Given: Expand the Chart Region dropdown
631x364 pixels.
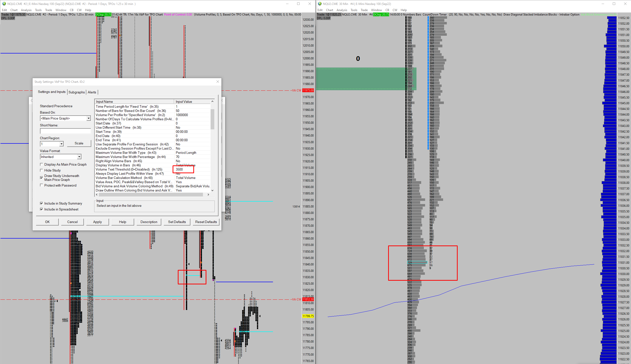Looking at the screenshot, I should [x=61, y=144].
